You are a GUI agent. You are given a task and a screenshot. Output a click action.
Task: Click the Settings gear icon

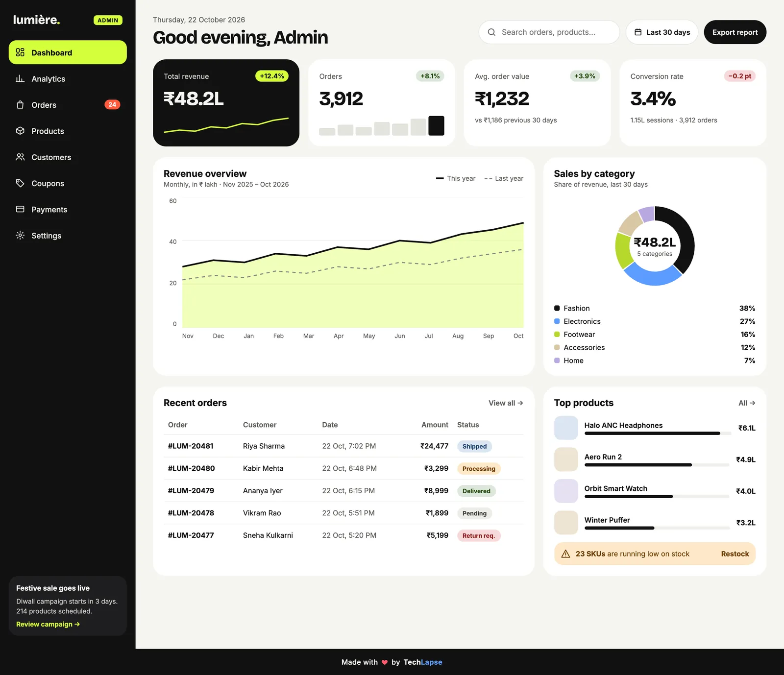(20, 235)
